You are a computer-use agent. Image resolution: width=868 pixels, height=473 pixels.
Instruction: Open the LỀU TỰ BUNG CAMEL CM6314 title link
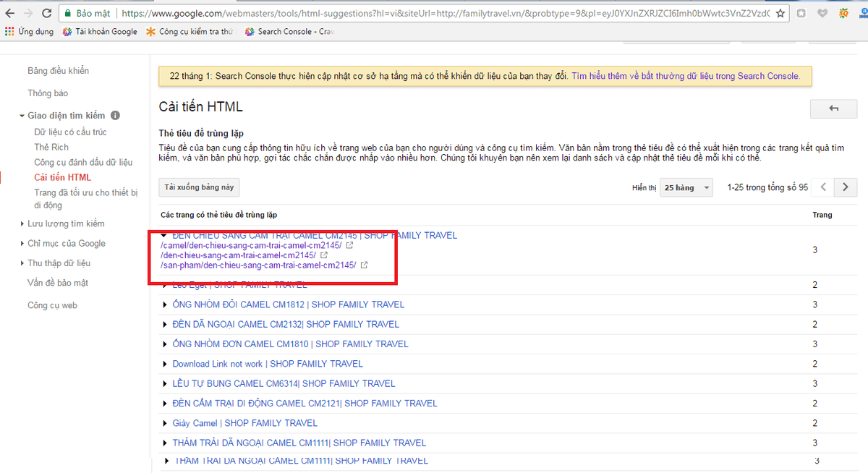[284, 383]
